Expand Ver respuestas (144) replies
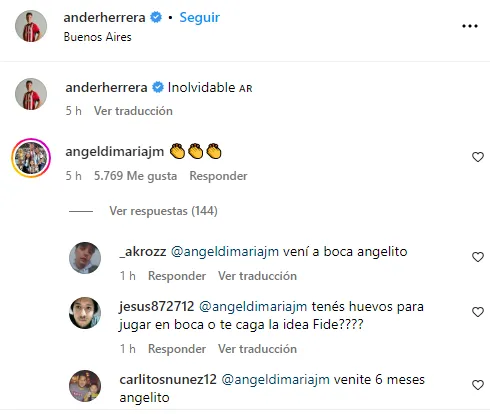Image resolution: width=490 pixels, height=414 pixels. pyautogui.click(x=163, y=211)
